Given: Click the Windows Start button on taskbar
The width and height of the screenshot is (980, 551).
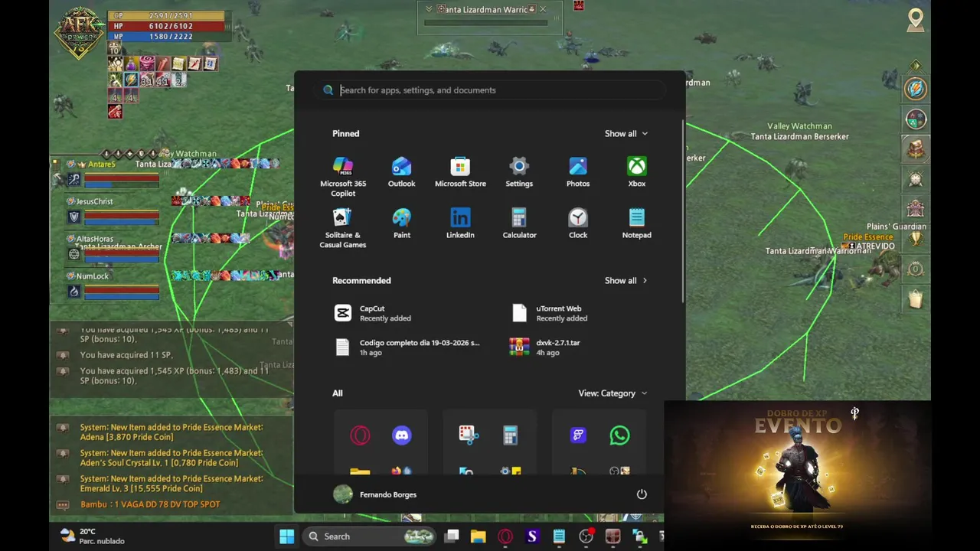Looking at the screenshot, I should click(286, 536).
